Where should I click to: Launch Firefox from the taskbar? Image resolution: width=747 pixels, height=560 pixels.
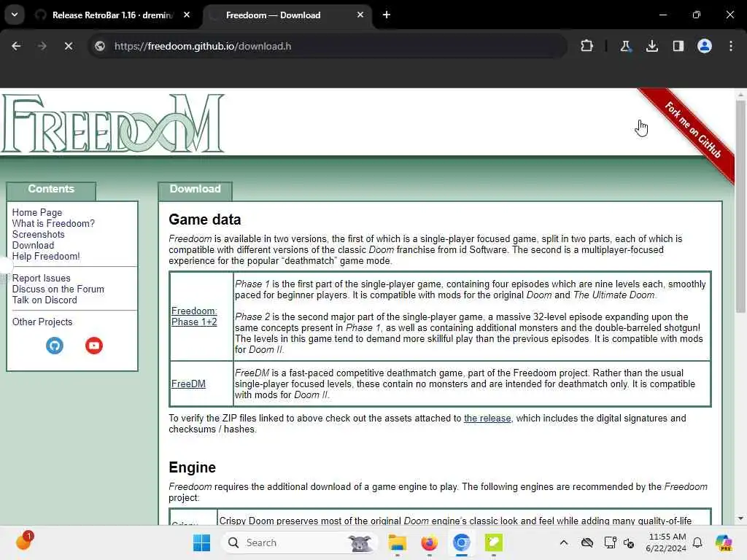tap(429, 542)
